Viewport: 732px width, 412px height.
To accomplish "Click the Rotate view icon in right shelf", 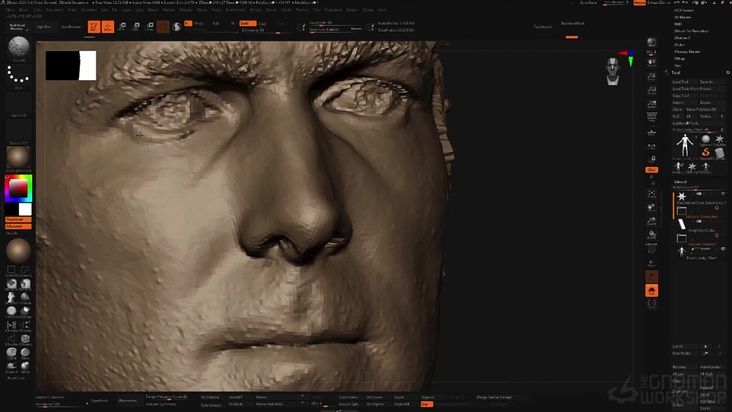I will [651, 236].
